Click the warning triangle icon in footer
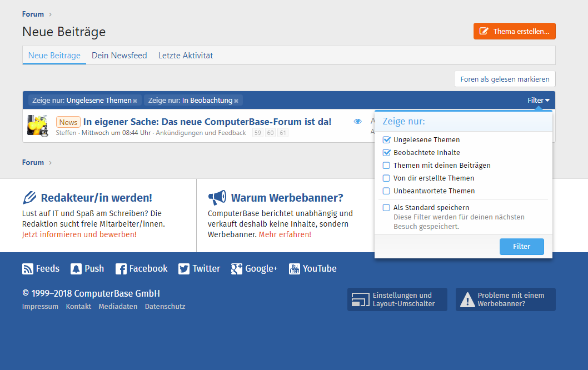This screenshot has height=370, width=588. pos(467,299)
